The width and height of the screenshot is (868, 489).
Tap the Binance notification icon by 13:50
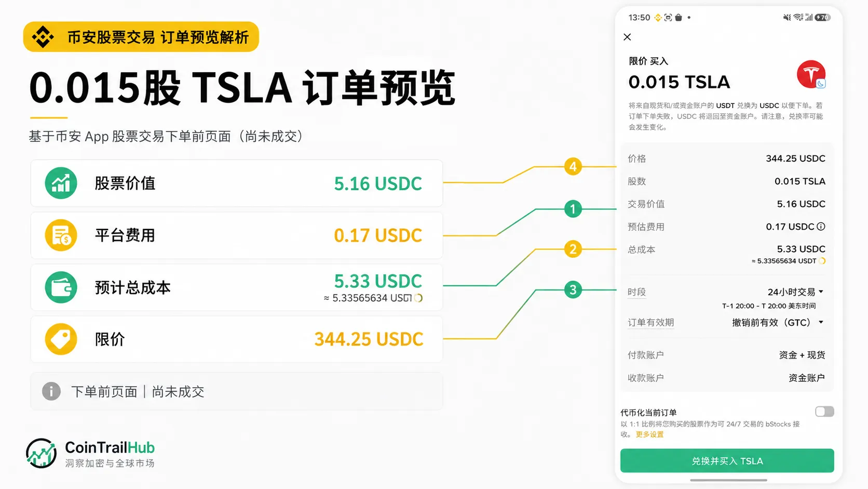[x=658, y=18]
